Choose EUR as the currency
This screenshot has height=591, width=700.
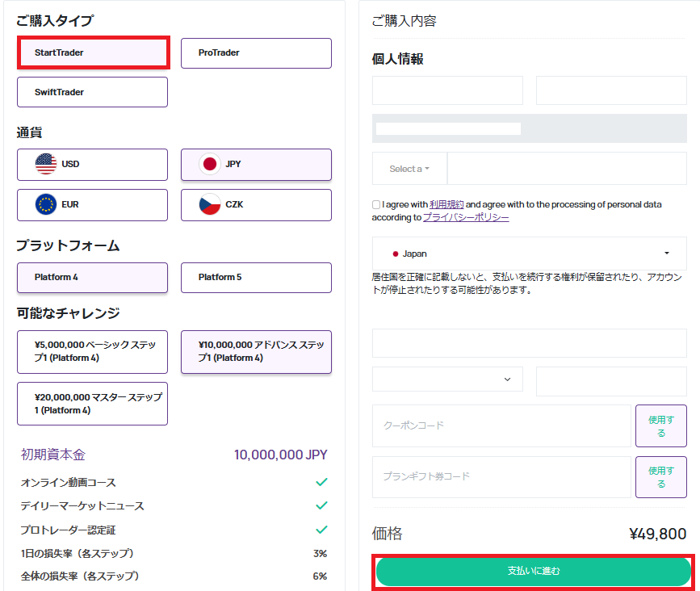92,205
